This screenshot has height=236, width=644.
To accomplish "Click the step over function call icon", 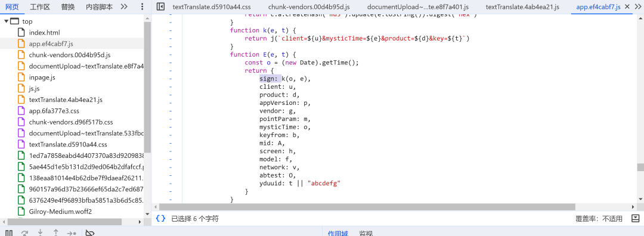I will coord(24,233).
